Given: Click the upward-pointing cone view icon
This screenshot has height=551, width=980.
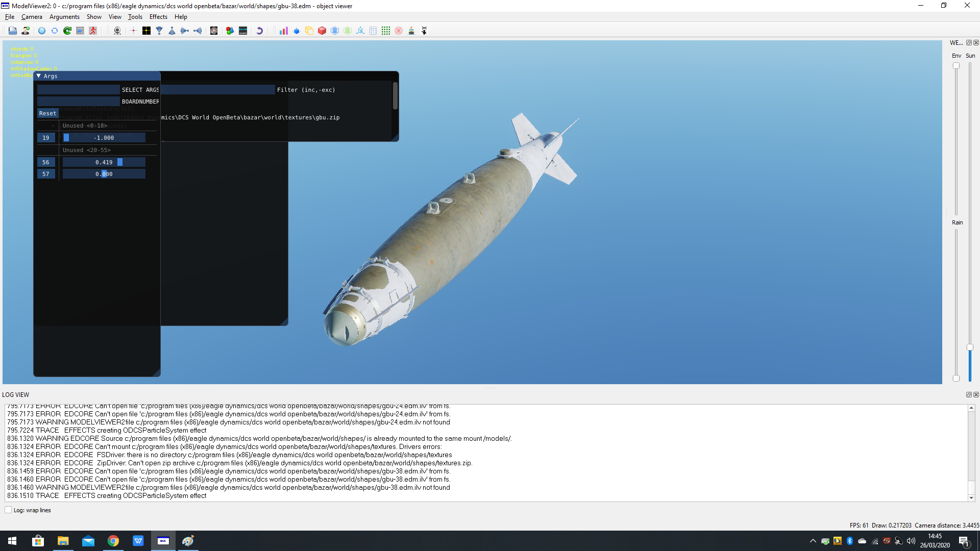Looking at the screenshot, I should 172,31.
